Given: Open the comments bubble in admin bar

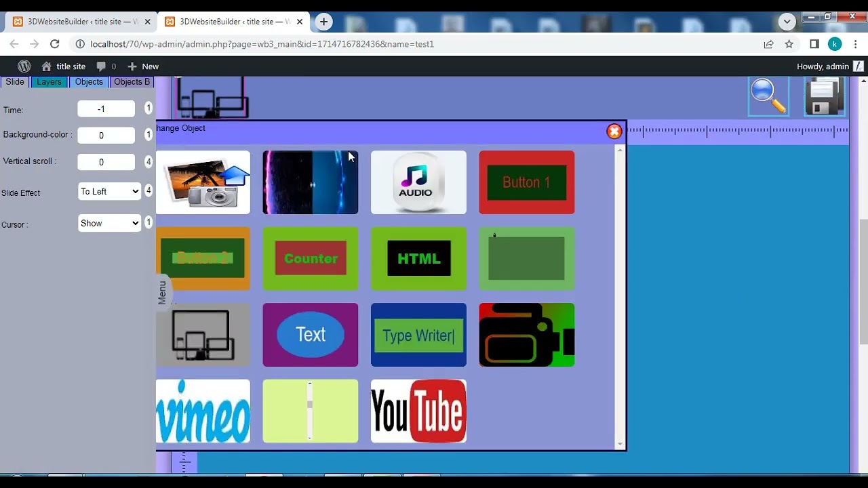Looking at the screenshot, I should [x=106, y=66].
